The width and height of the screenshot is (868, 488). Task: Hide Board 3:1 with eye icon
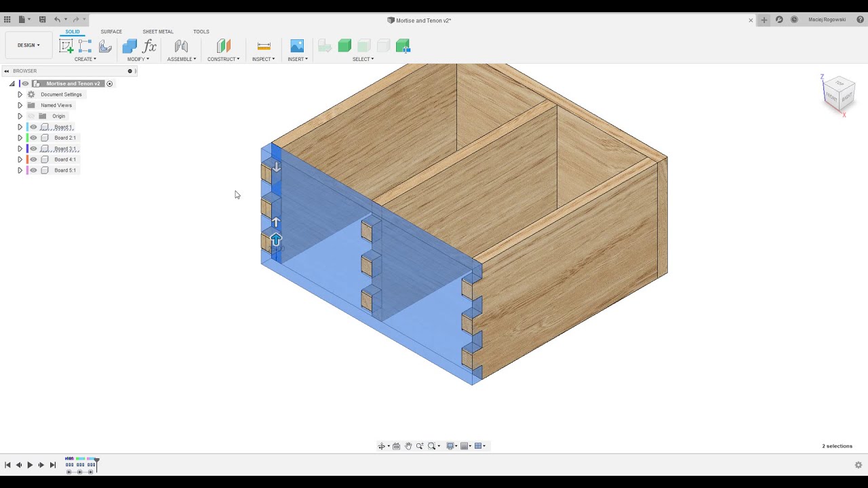point(33,148)
